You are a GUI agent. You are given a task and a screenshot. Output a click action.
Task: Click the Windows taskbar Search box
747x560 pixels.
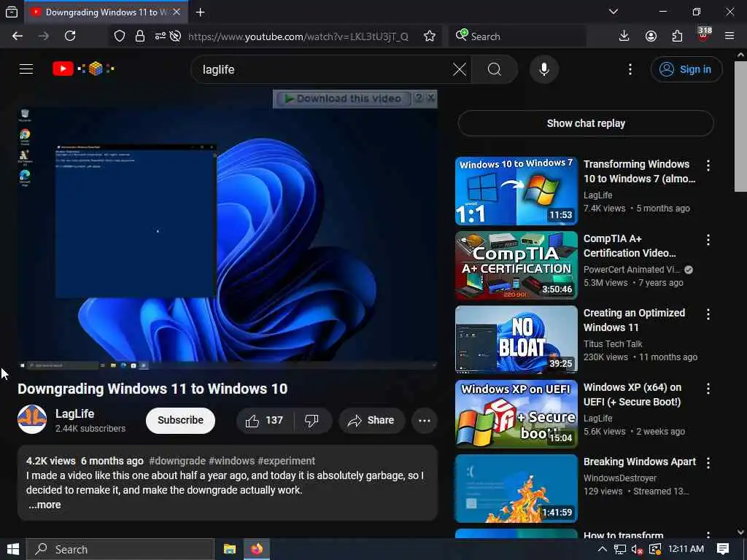[x=120, y=550]
